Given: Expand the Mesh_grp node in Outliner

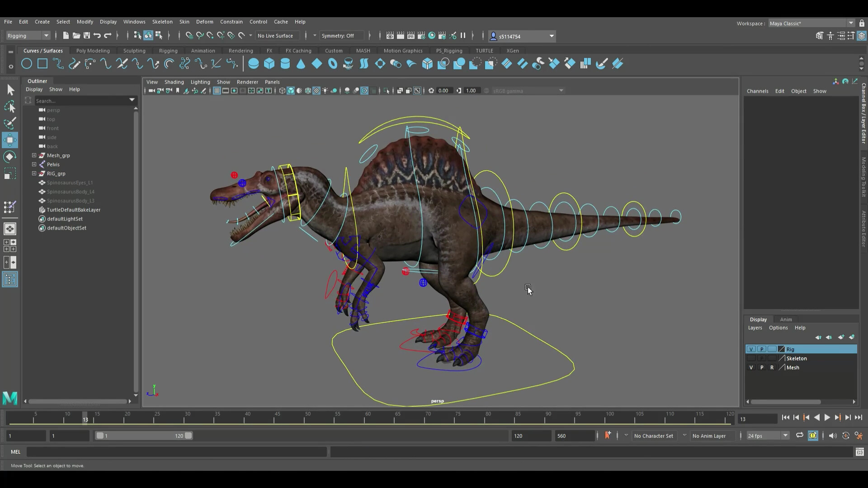Looking at the screenshot, I should click(x=34, y=155).
